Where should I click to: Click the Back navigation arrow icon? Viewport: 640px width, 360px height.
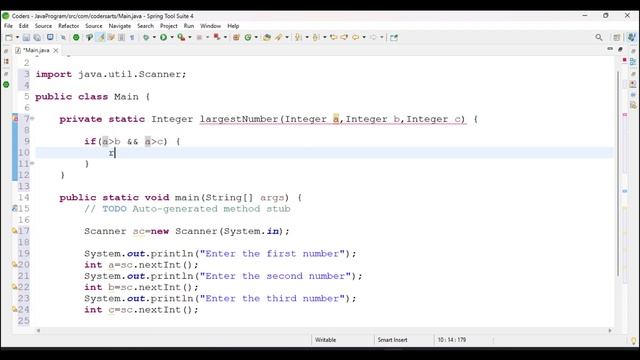pyautogui.click(x=356, y=38)
